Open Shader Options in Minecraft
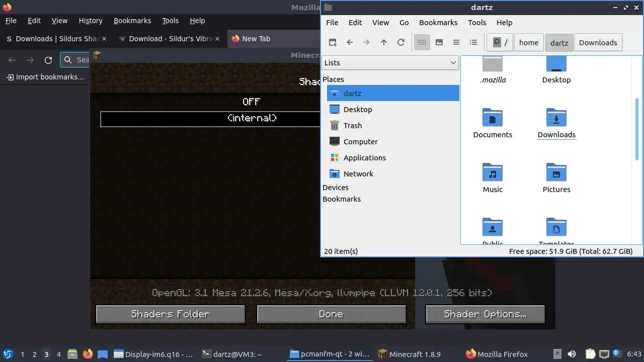 tap(485, 314)
